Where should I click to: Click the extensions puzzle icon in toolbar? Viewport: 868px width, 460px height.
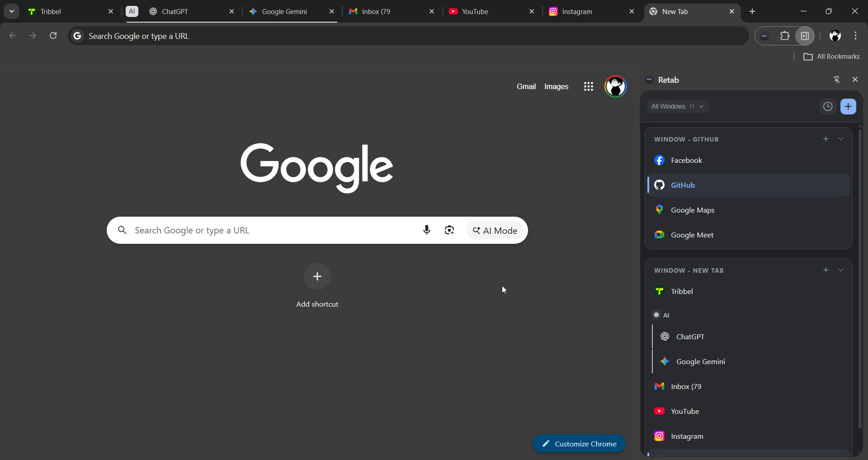click(785, 36)
